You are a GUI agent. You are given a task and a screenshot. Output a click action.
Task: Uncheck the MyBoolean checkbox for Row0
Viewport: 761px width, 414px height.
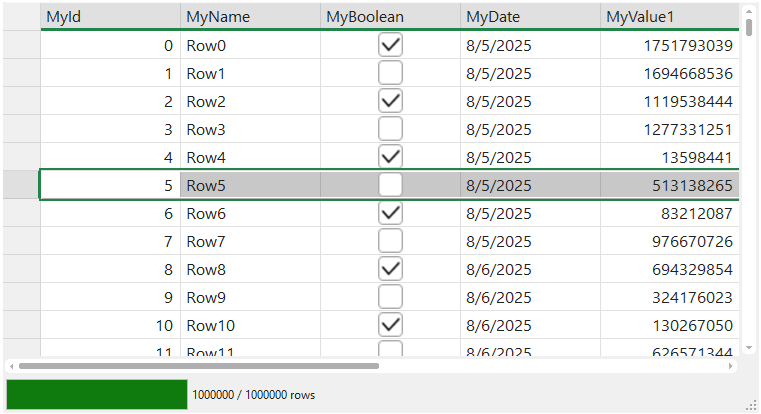click(390, 45)
